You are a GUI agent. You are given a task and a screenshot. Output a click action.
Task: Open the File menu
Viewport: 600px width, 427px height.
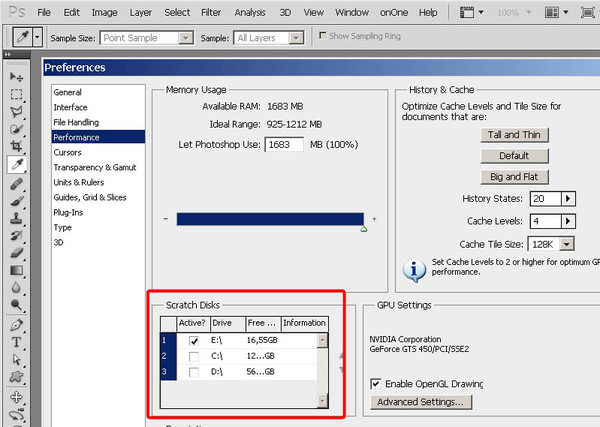click(44, 13)
